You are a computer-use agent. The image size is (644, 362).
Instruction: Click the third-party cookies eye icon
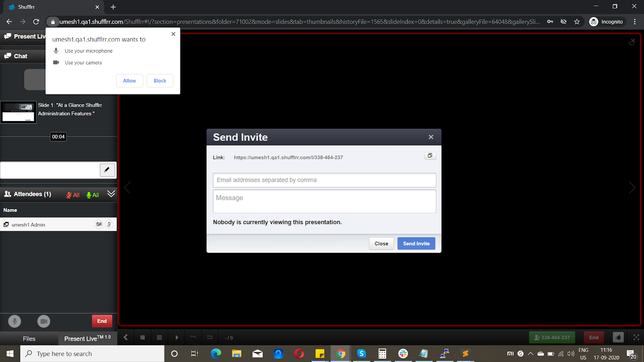pyautogui.click(x=563, y=22)
